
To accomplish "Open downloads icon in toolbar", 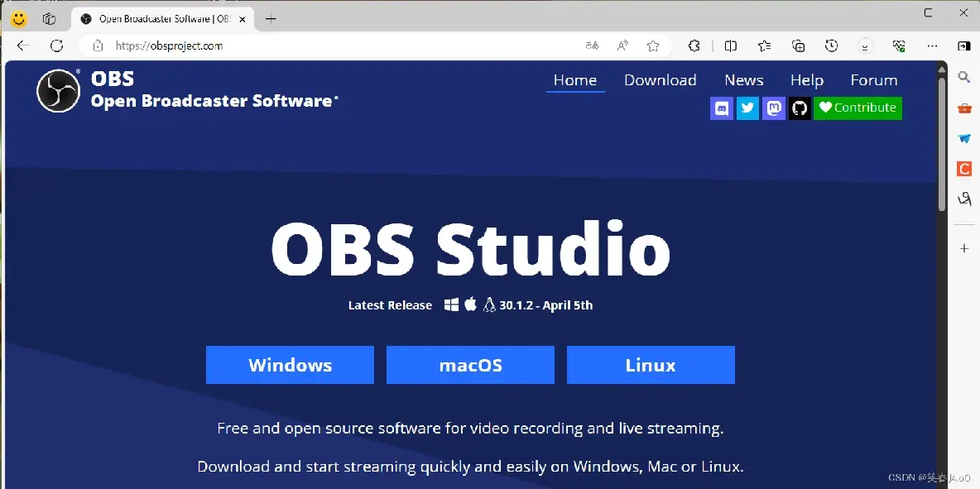I will tap(865, 46).
